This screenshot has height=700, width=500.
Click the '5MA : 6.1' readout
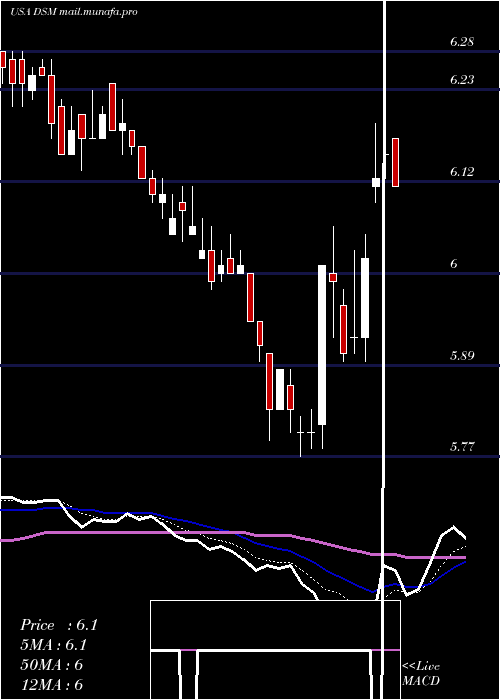point(54,645)
